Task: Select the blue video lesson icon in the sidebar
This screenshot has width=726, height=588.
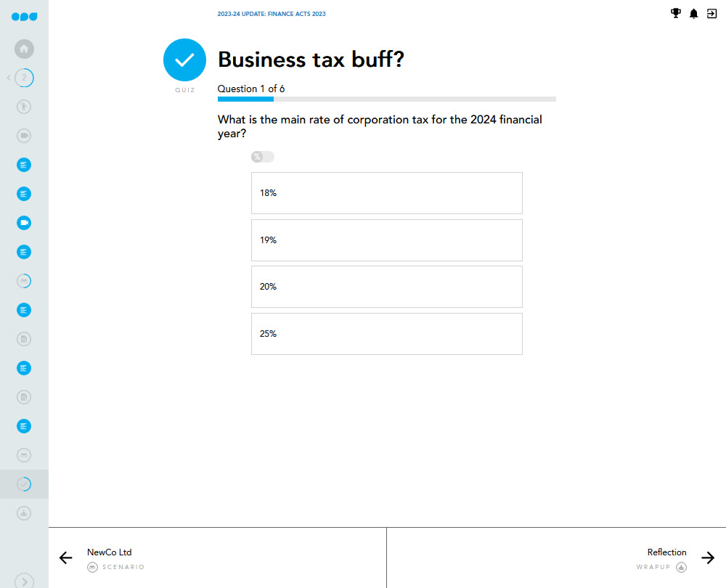Action: click(x=24, y=223)
